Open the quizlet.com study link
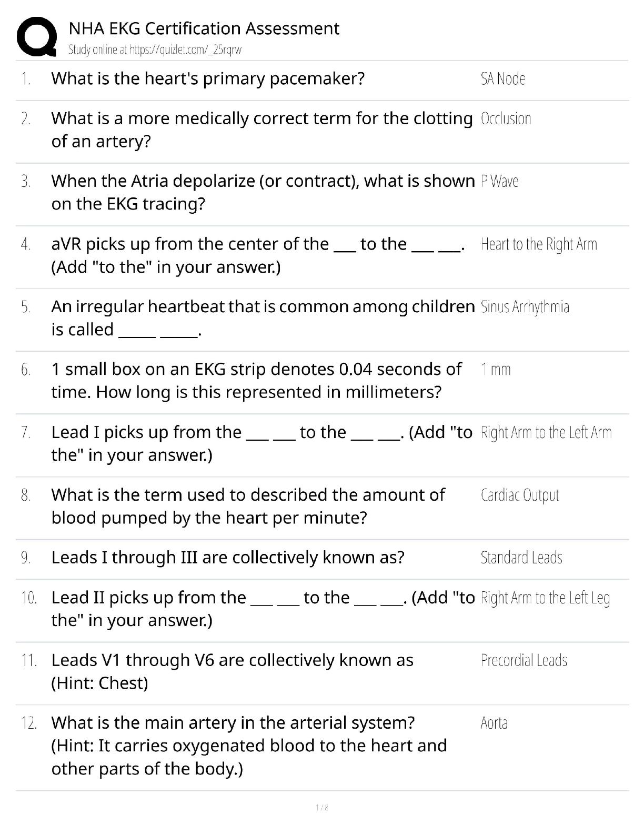The width and height of the screenshot is (644, 834). [x=155, y=50]
